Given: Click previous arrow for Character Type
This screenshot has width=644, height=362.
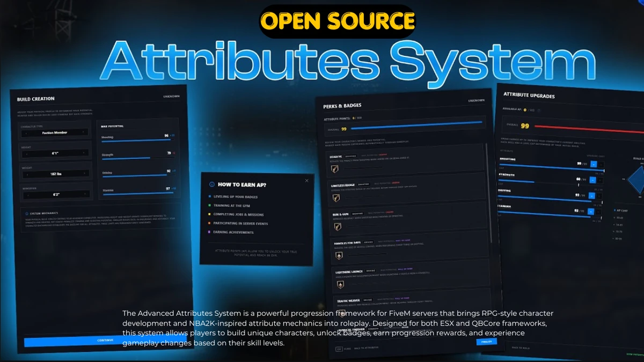Looking at the screenshot, I should click(x=26, y=133).
